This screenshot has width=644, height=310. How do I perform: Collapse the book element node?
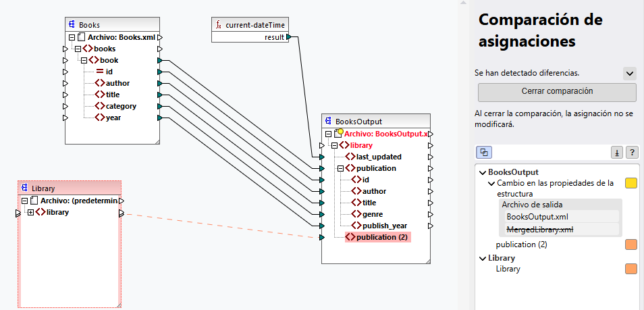tap(84, 60)
